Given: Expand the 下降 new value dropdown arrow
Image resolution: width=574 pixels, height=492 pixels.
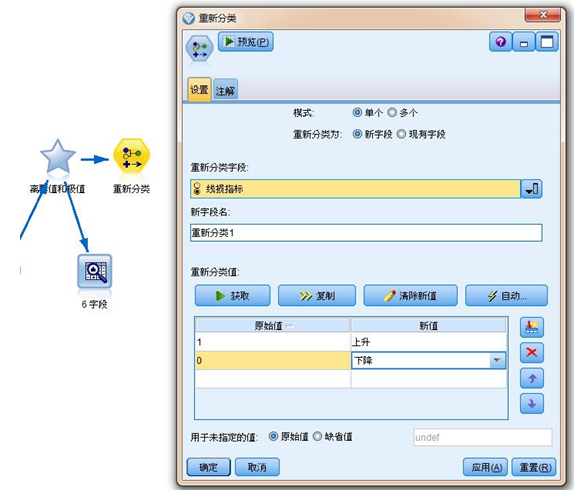Looking at the screenshot, I should tap(497, 360).
